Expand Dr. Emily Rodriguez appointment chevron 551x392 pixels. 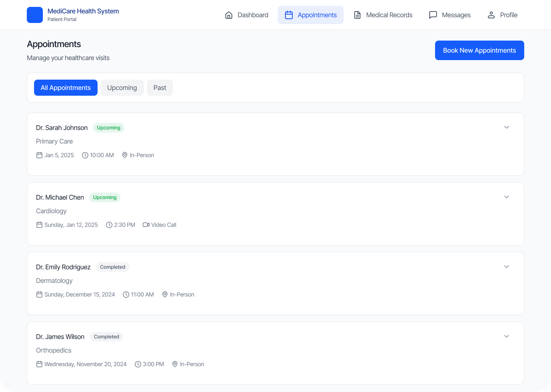point(507,267)
